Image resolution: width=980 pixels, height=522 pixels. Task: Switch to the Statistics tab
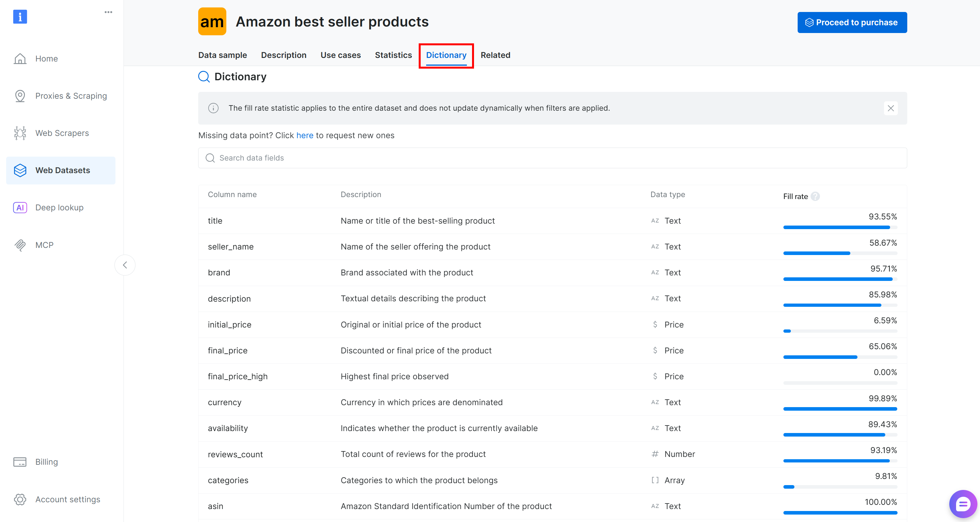pyautogui.click(x=393, y=55)
